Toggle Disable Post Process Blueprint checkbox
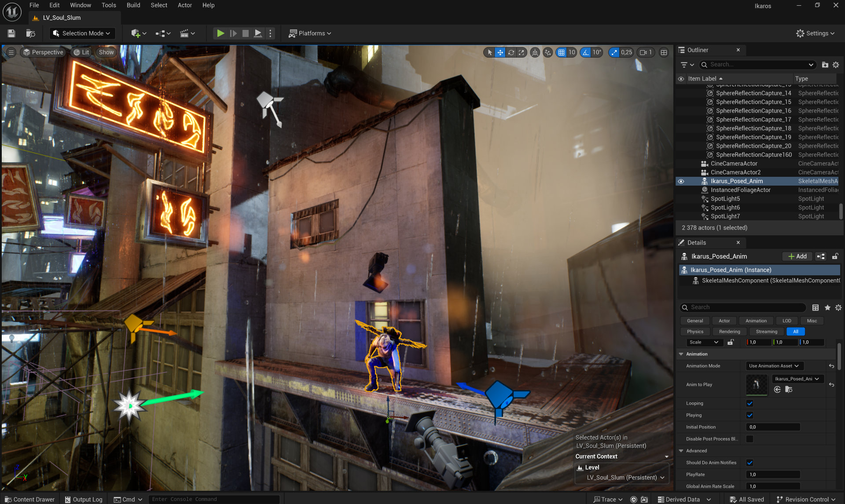845x504 pixels. [750, 439]
